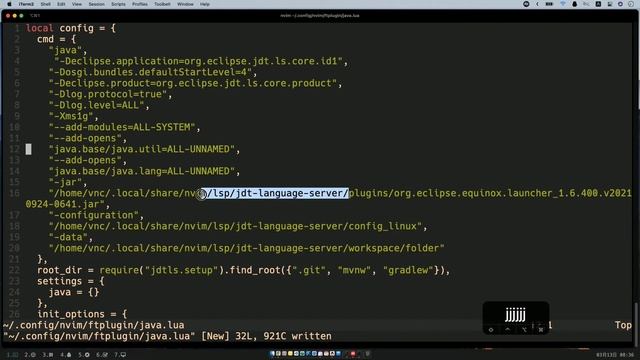Open the Profiles menu
This screenshot has height=360, width=640.
[x=140, y=4]
